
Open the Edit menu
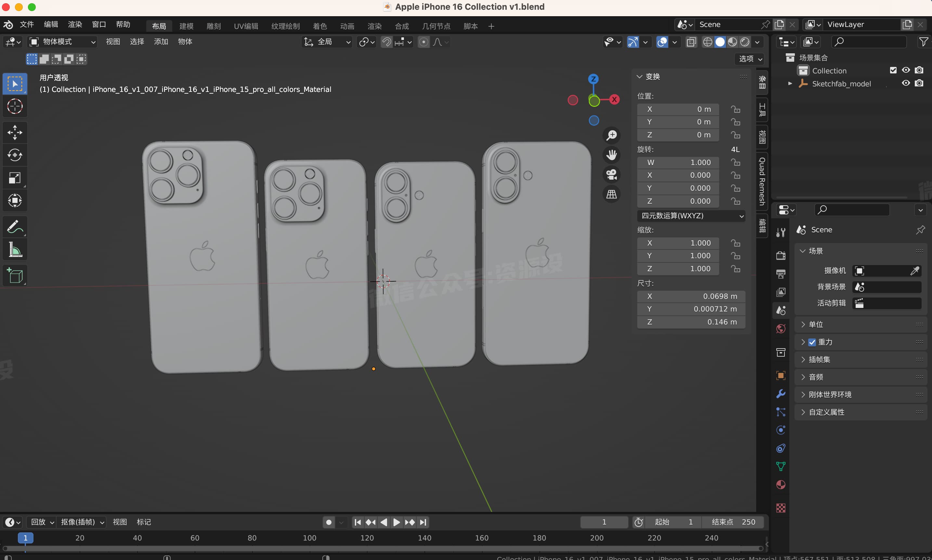click(x=51, y=25)
